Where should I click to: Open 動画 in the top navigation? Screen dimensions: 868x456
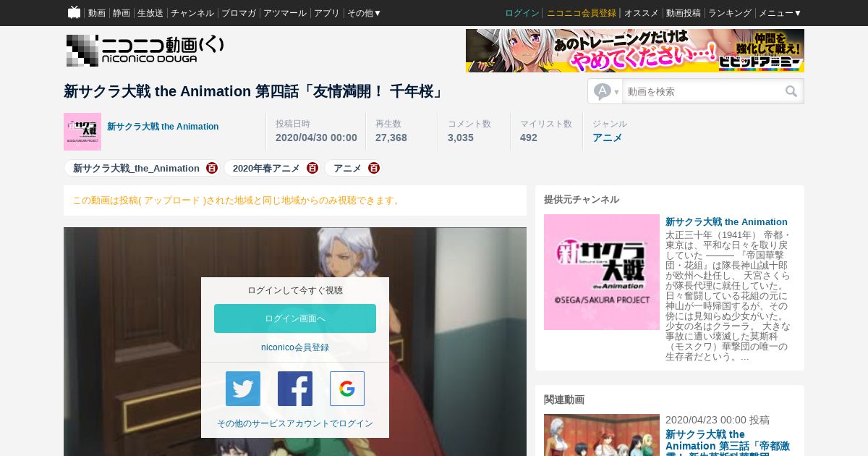pyautogui.click(x=97, y=13)
